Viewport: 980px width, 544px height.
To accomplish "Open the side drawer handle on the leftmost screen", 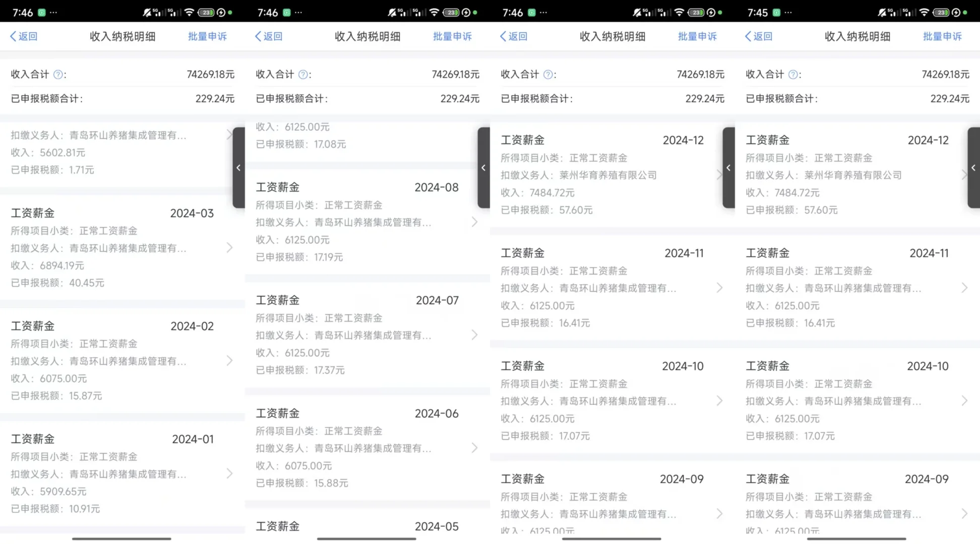I will coord(238,168).
